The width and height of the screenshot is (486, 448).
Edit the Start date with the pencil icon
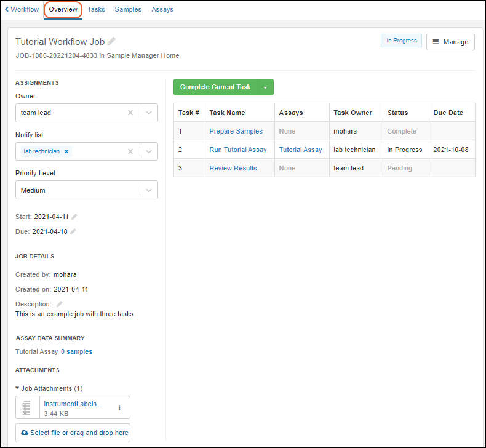74,217
